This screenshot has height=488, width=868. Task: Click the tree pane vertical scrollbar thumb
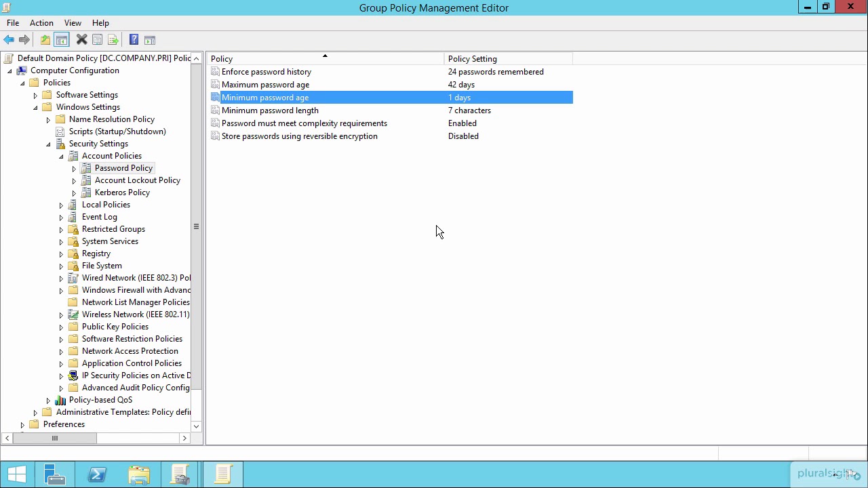pos(196,226)
